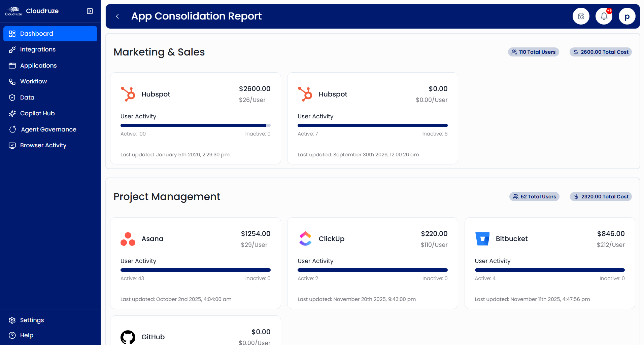Click the Browser Activity monitor icon
Screen dimensions: 644x345
click(12, 145)
